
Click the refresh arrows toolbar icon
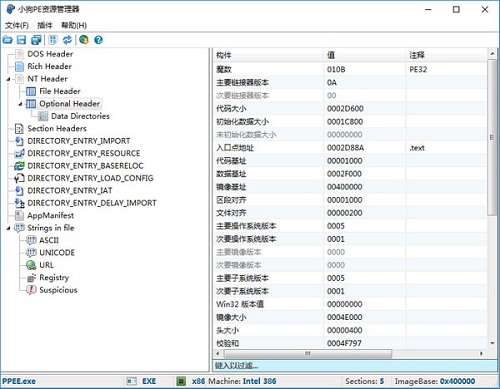click(67, 40)
